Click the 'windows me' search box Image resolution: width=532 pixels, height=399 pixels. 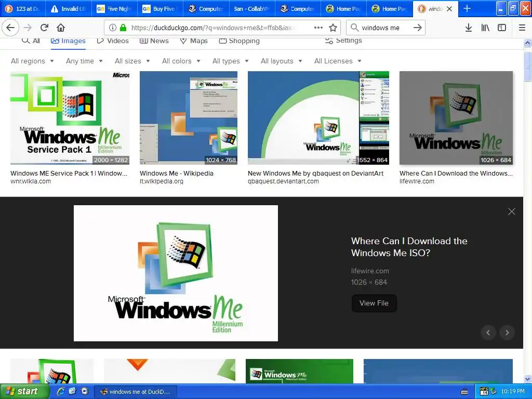coord(386,28)
